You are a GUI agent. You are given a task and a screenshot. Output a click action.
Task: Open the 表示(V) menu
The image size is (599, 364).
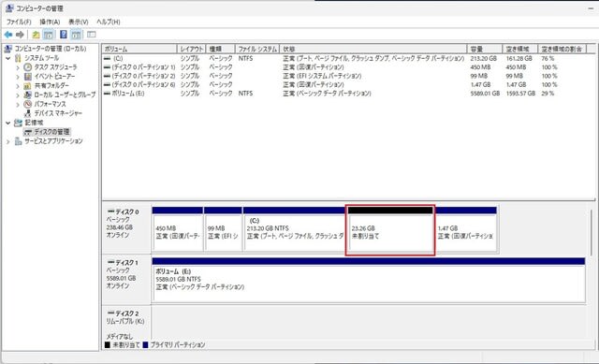(x=79, y=22)
